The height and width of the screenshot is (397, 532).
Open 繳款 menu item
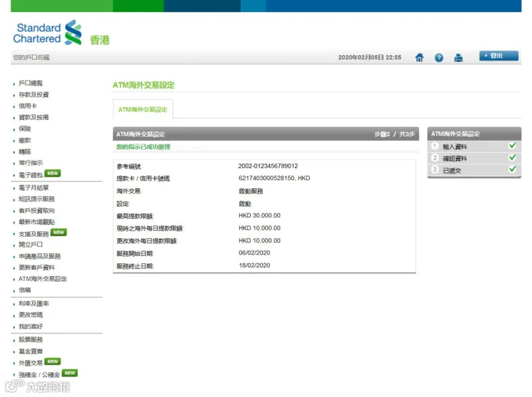pos(25,140)
